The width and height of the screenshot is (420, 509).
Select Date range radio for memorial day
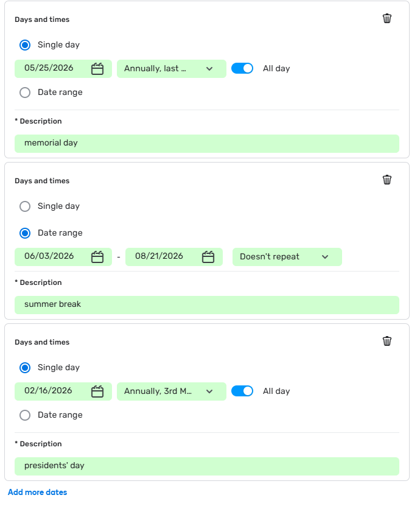point(25,93)
